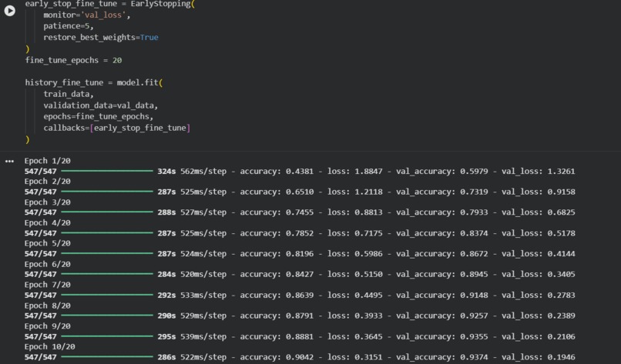Click the val_accuracy: 0.9374 value

pos(442,357)
